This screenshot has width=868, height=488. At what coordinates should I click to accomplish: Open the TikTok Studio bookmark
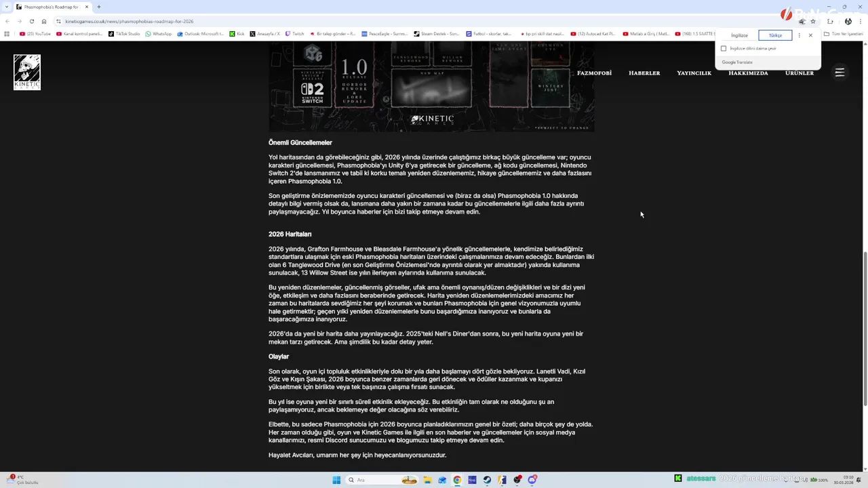[x=124, y=34]
